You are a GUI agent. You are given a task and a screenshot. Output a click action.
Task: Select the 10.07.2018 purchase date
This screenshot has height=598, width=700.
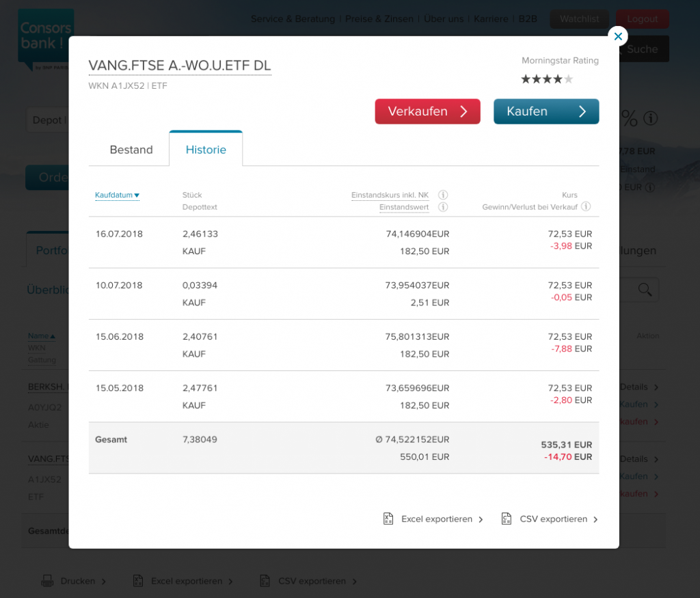tap(119, 285)
